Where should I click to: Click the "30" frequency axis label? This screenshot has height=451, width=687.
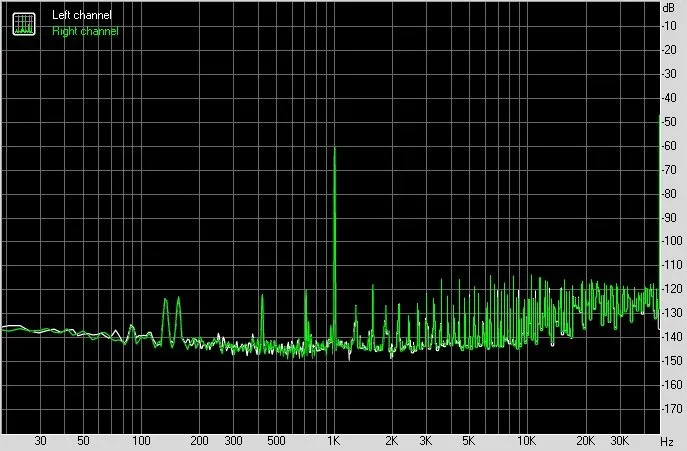coord(40,440)
